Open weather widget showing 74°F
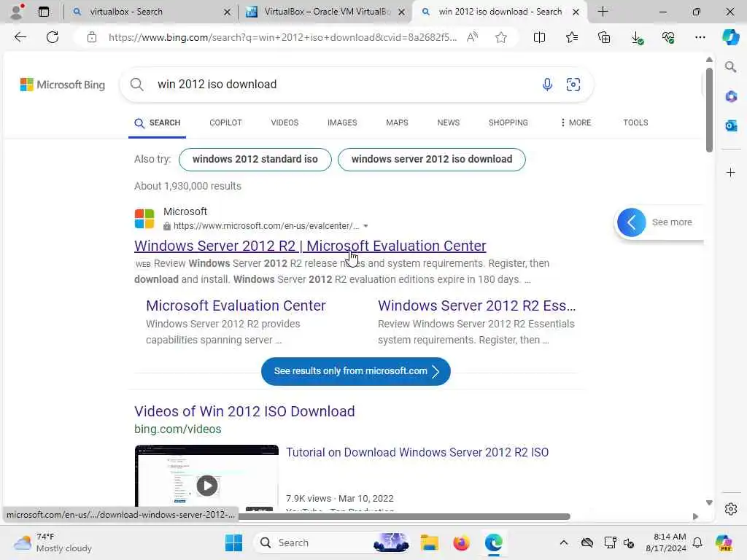 pyautogui.click(x=53, y=542)
